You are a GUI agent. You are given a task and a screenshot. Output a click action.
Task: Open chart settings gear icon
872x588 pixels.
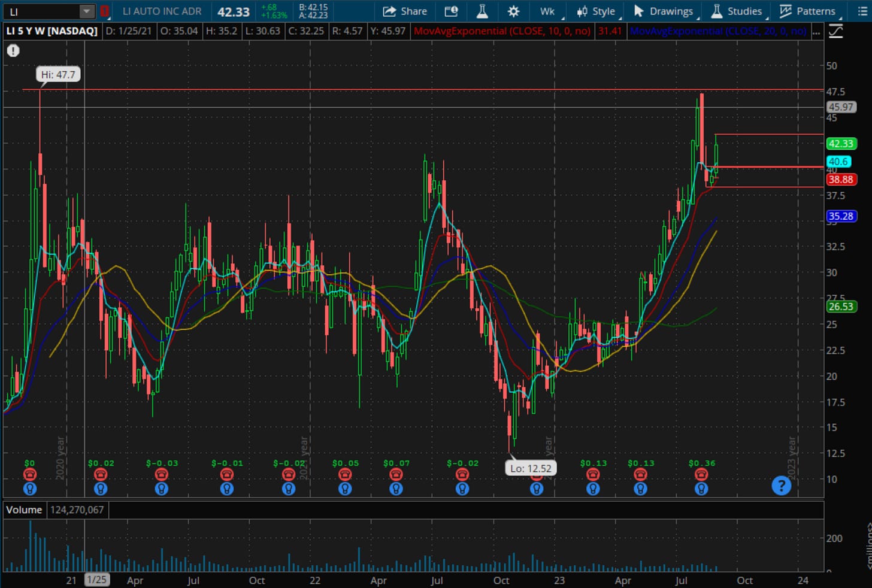coord(513,11)
